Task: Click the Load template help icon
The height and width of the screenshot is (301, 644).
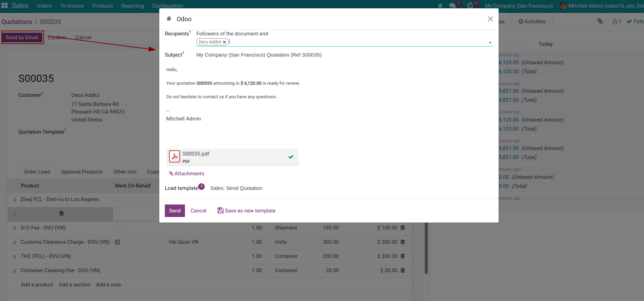Action: [202, 187]
